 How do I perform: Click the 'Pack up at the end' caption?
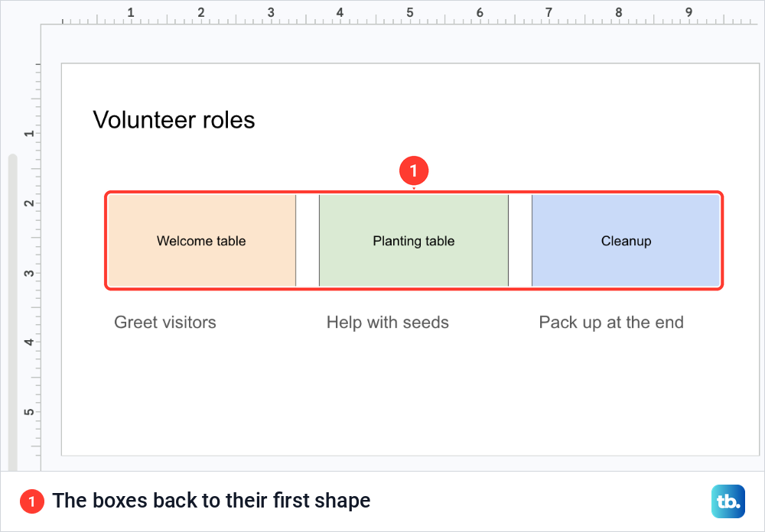pyautogui.click(x=610, y=323)
